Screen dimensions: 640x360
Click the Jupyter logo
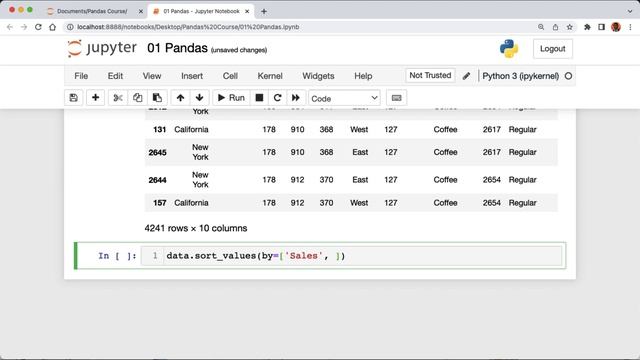coord(102,48)
